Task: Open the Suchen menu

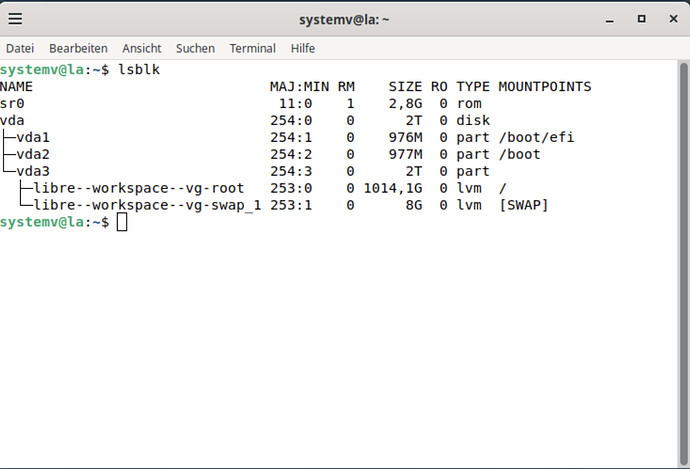Action: click(x=195, y=48)
